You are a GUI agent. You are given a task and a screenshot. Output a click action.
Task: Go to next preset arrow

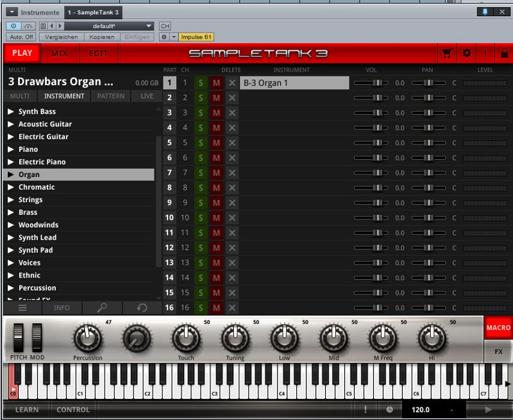(x=60, y=26)
